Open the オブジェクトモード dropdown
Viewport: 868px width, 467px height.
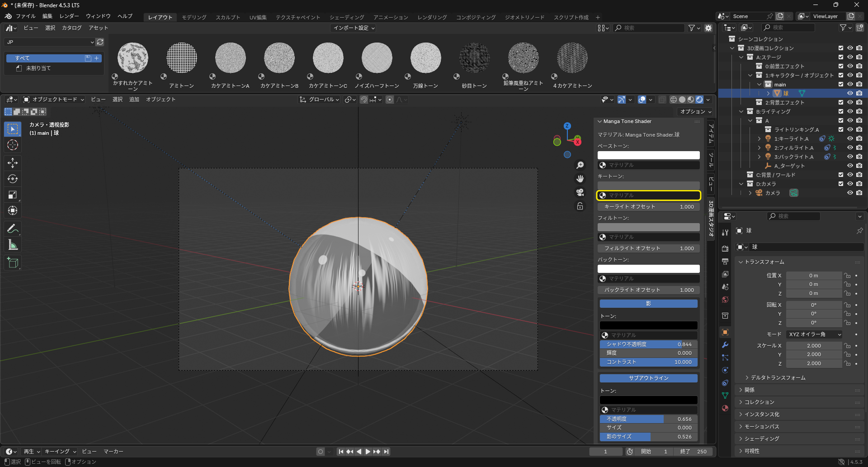(x=53, y=100)
